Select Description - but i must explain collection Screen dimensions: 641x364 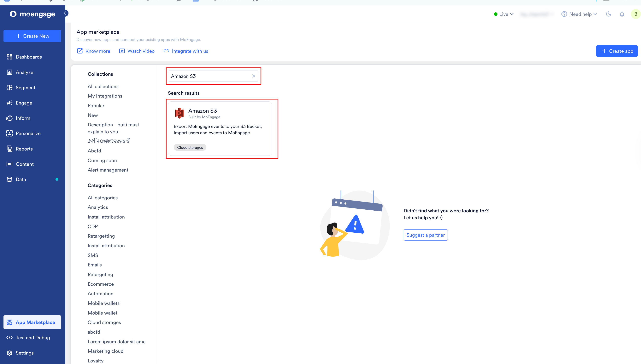(x=113, y=128)
